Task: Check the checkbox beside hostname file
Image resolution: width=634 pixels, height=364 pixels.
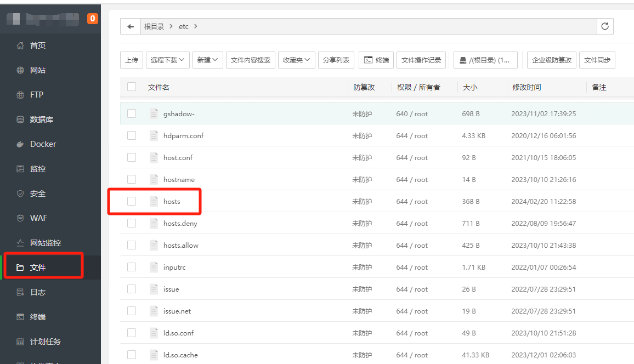Action: click(x=132, y=179)
